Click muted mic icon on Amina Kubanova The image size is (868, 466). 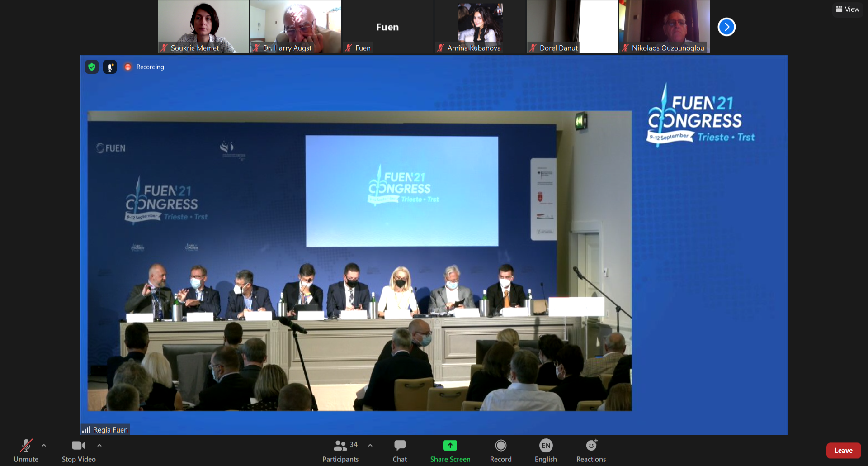point(441,48)
